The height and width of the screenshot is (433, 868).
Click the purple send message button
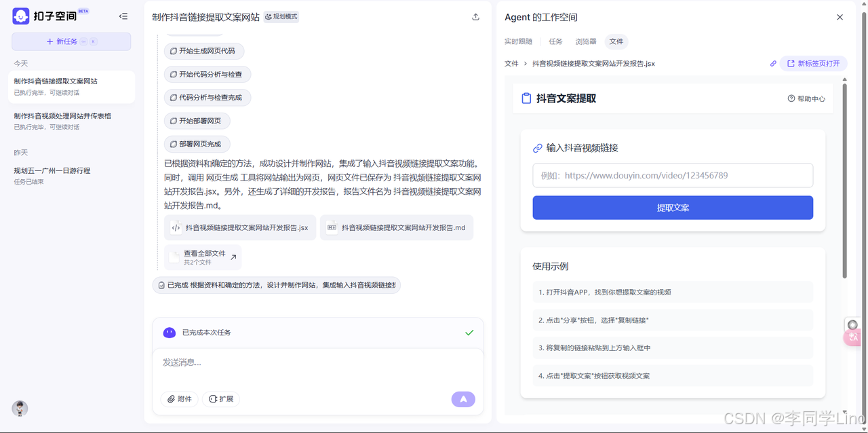(x=463, y=399)
